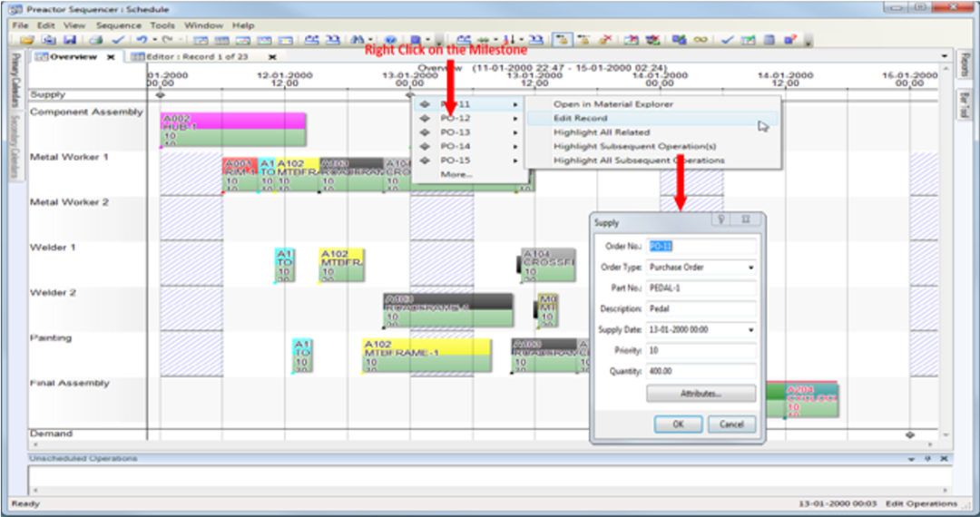Select Open in Material Explorer
This screenshot has height=517, width=980.
[x=613, y=104]
